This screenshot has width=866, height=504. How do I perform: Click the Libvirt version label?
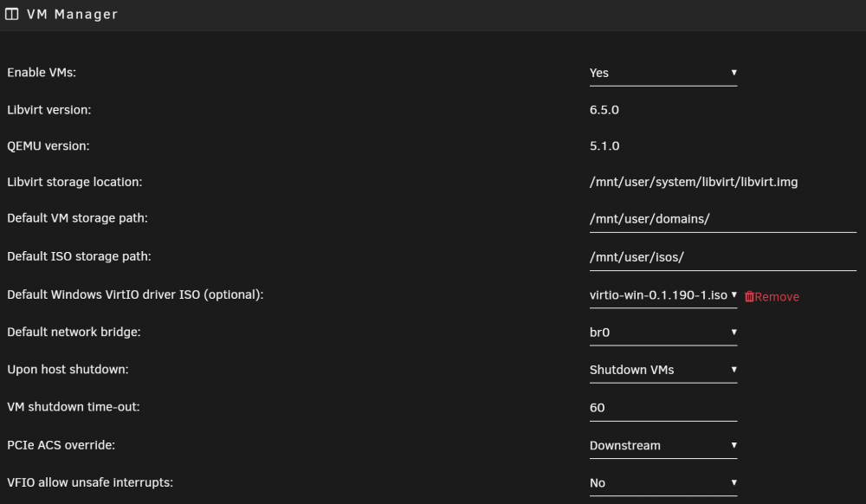click(x=49, y=110)
